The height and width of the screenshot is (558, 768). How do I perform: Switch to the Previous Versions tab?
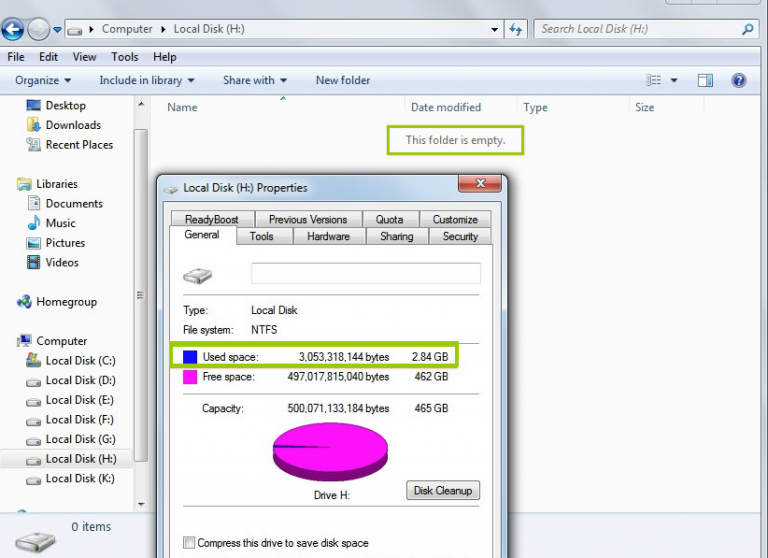(x=308, y=219)
